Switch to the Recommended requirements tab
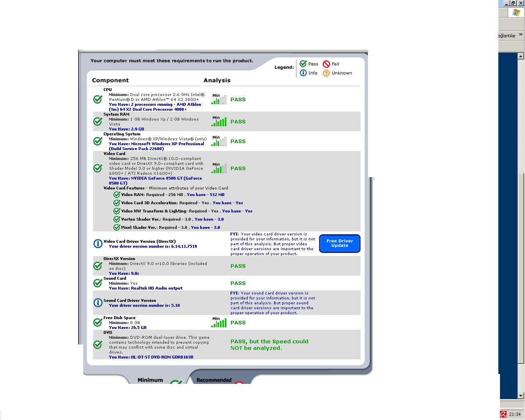The height and width of the screenshot is (420, 525). tap(214, 380)
